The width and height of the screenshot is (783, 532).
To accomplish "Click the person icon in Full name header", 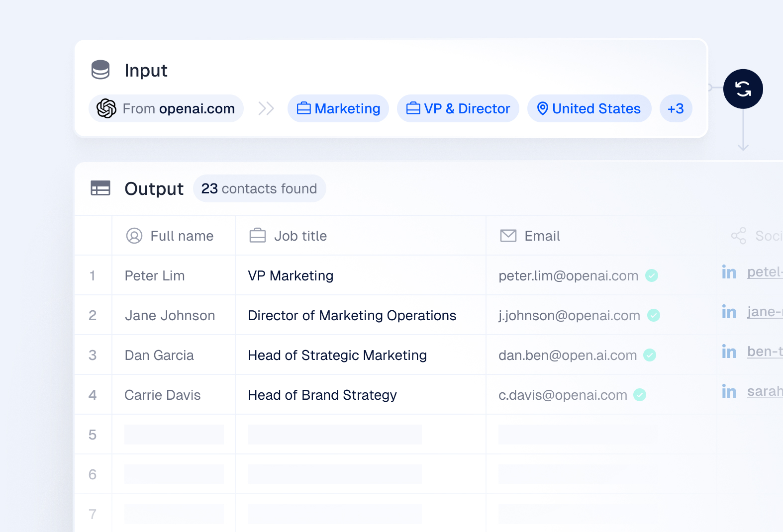I will [134, 236].
